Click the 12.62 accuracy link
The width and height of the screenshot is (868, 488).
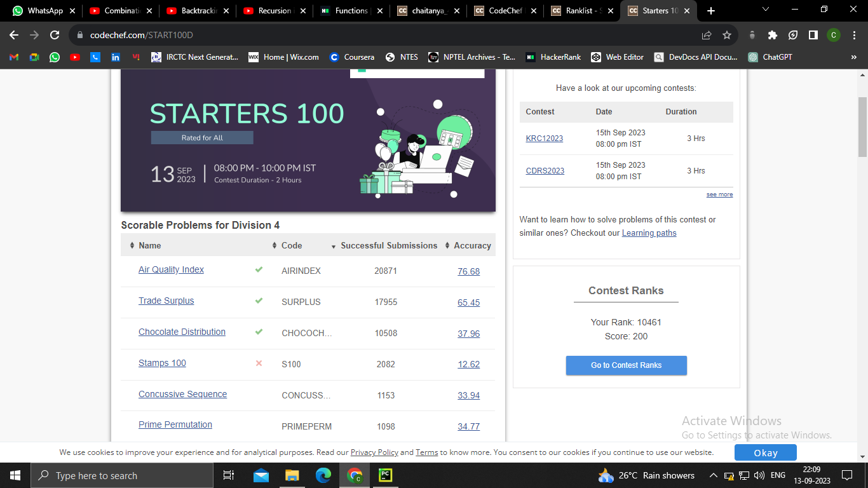pos(468,365)
